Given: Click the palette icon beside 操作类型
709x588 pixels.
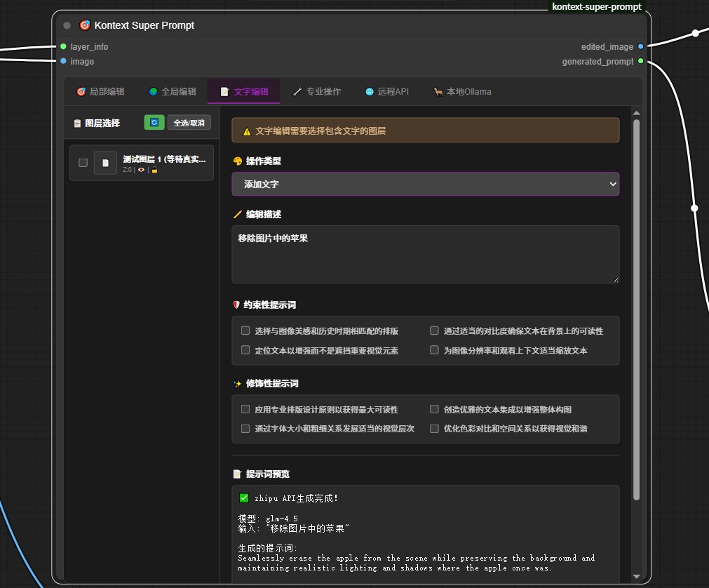Looking at the screenshot, I should [238, 161].
